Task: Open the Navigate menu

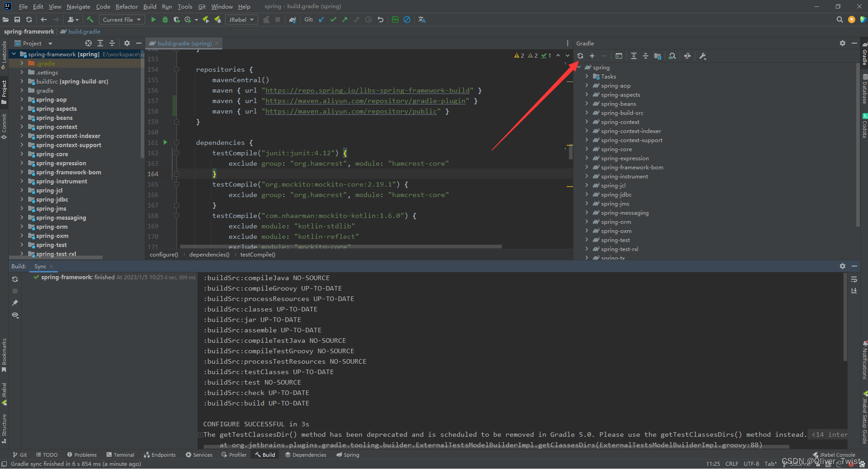Action: 78,6
